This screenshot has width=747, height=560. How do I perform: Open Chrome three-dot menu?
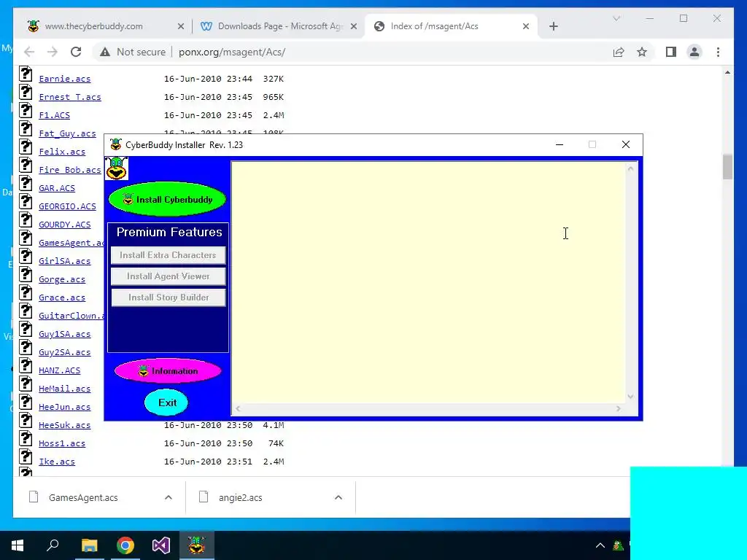(718, 52)
